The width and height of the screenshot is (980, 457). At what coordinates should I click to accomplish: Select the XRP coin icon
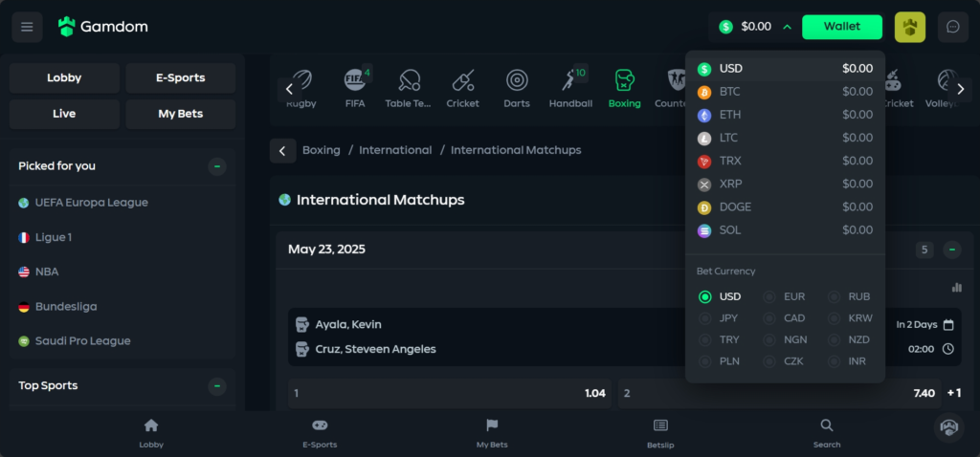click(x=704, y=185)
